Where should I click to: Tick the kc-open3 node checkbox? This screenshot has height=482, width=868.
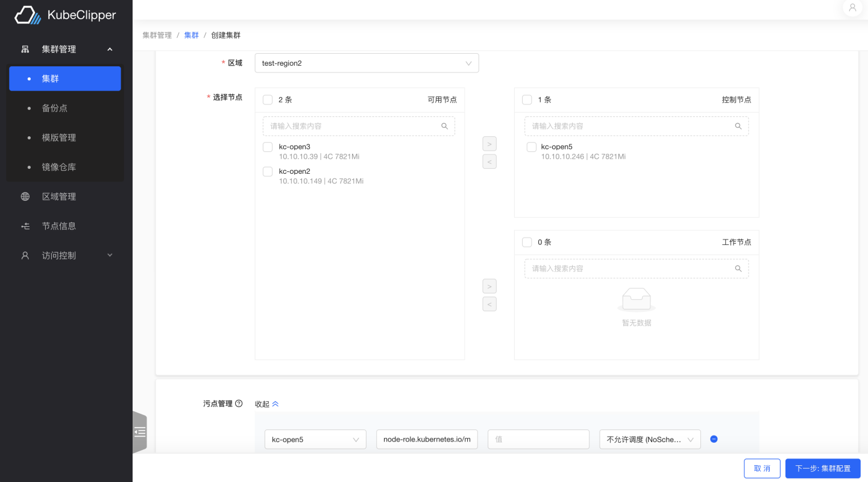(268, 147)
